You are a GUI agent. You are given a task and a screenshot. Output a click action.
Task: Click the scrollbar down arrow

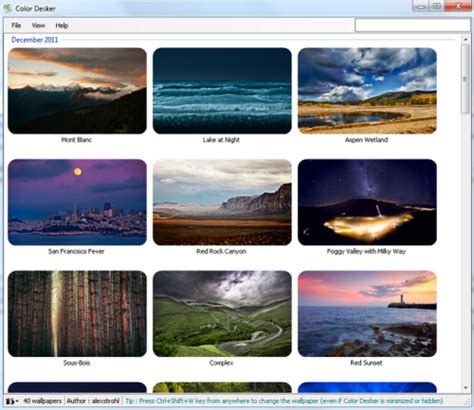pos(466,388)
